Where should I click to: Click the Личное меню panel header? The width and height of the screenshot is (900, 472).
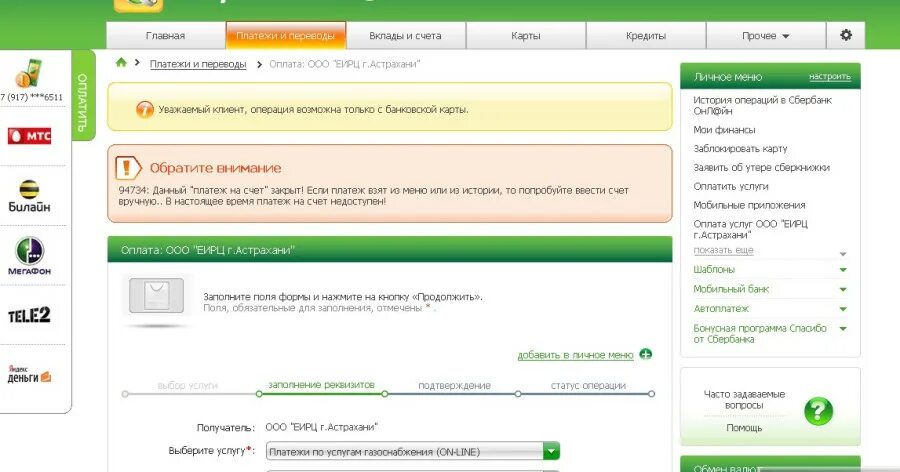coord(770,76)
